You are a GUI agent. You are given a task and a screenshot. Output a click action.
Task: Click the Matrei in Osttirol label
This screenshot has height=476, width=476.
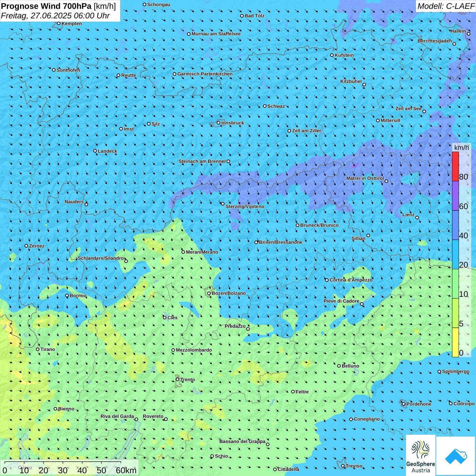(365, 178)
